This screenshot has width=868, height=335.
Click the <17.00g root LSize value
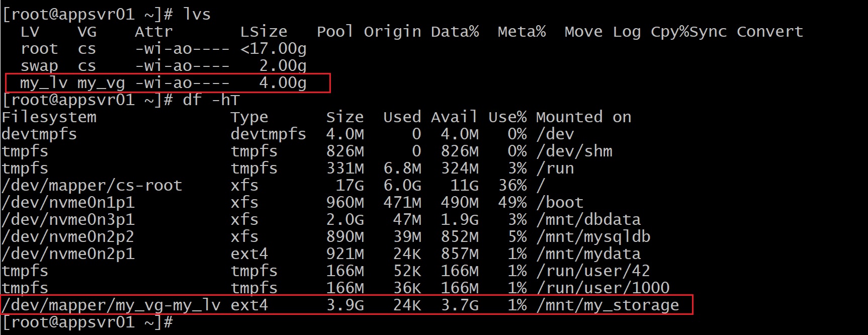pyautogui.click(x=273, y=49)
